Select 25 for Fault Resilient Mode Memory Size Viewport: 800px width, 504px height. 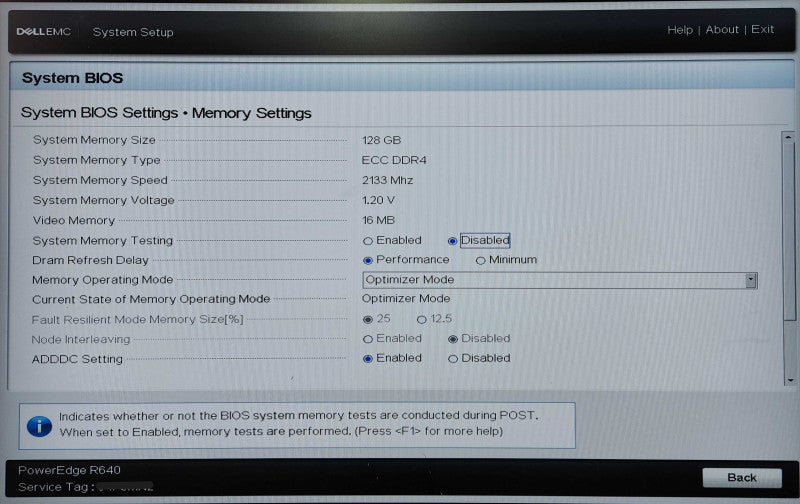[368, 320]
